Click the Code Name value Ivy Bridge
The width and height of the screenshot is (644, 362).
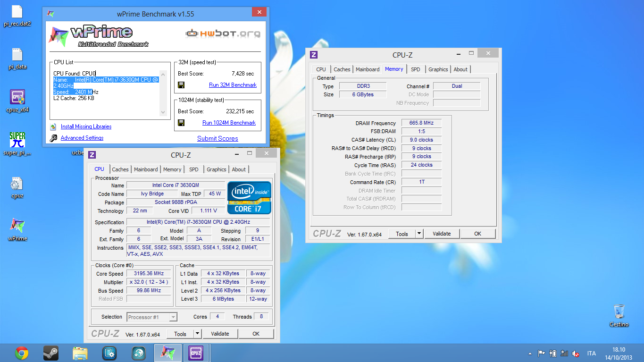coord(152,194)
